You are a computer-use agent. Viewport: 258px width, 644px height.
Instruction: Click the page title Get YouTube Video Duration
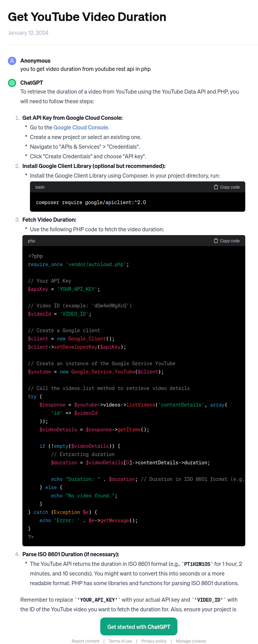coord(87,17)
